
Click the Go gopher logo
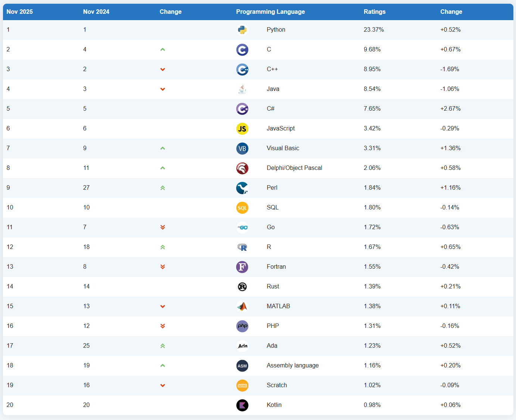242,227
